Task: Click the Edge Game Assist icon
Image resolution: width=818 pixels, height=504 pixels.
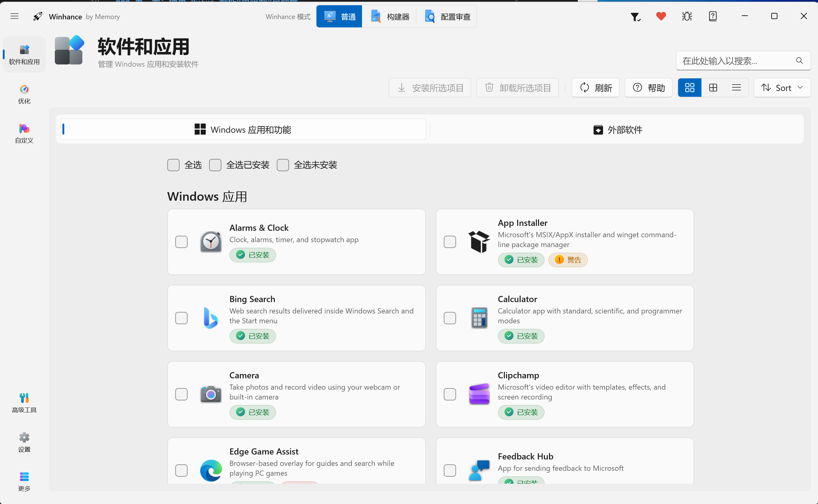Action: (x=211, y=470)
